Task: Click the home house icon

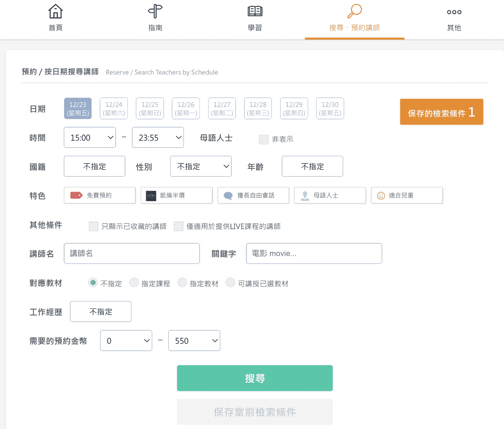Action: (x=55, y=11)
